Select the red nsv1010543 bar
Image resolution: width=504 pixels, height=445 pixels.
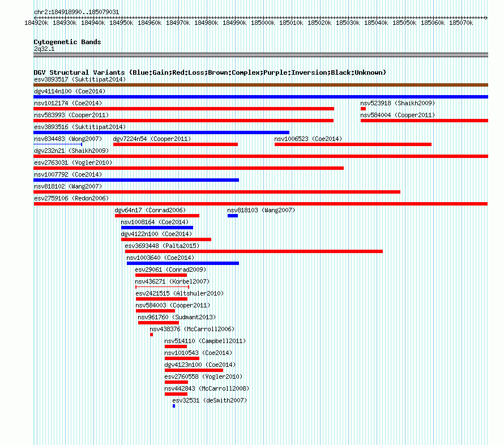click(x=182, y=358)
